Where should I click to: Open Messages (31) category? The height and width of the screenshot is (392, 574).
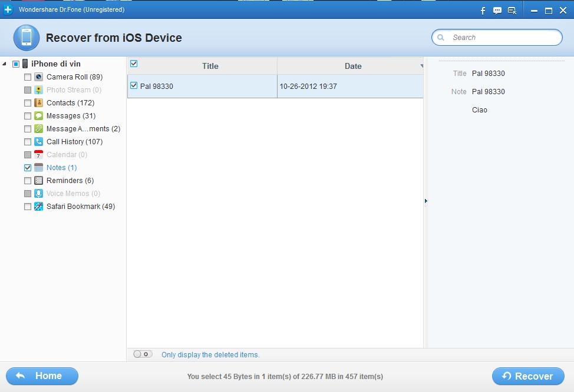pyautogui.click(x=71, y=116)
